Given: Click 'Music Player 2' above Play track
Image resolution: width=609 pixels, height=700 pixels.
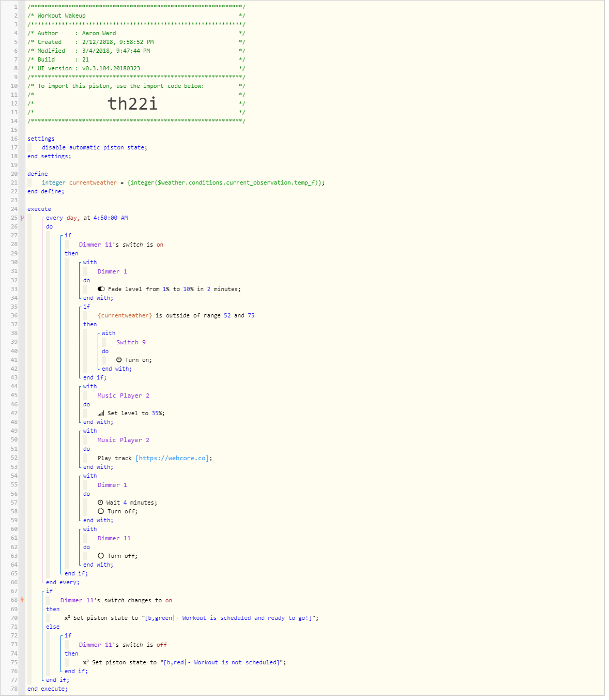Looking at the screenshot, I should (124, 440).
